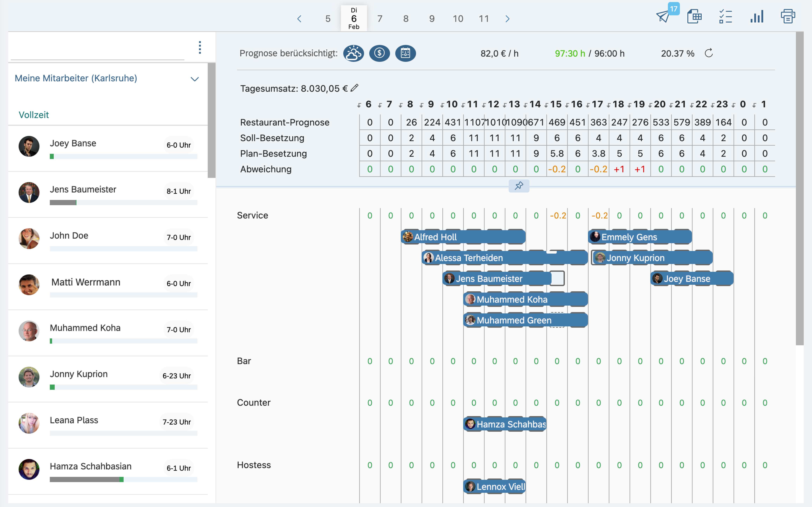Click the refresh icon next to 20.37 %

pos(708,53)
